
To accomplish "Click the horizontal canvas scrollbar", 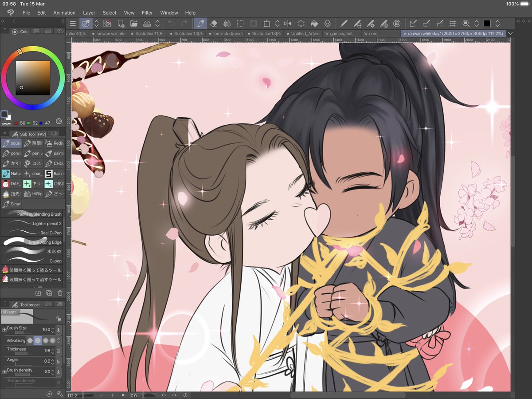I will [x=347, y=395].
